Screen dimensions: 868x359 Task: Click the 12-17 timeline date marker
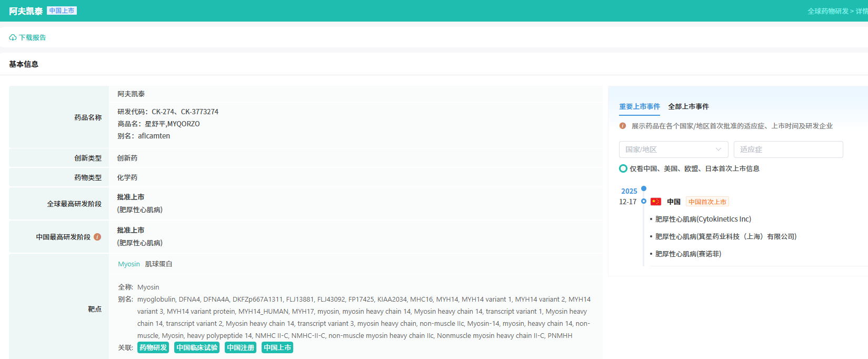point(627,202)
